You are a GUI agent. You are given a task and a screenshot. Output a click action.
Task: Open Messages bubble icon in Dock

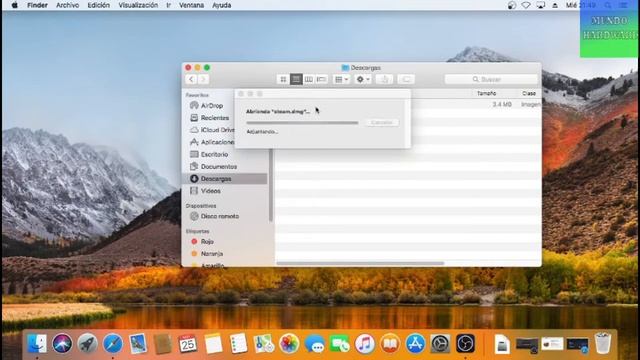click(x=314, y=344)
